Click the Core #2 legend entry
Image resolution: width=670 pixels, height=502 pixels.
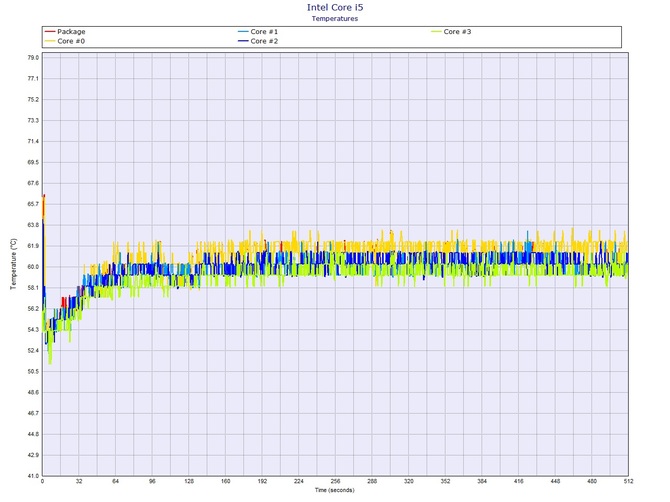pyautogui.click(x=258, y=41)
